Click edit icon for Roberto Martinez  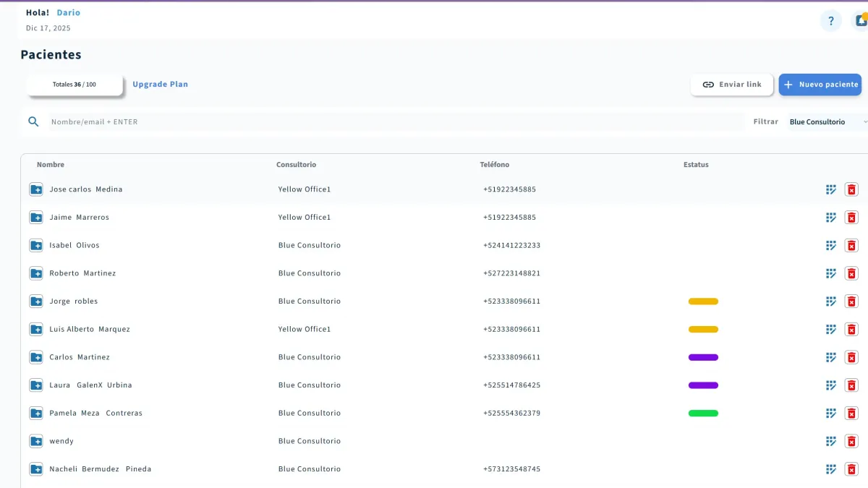(x=831, y=273)
